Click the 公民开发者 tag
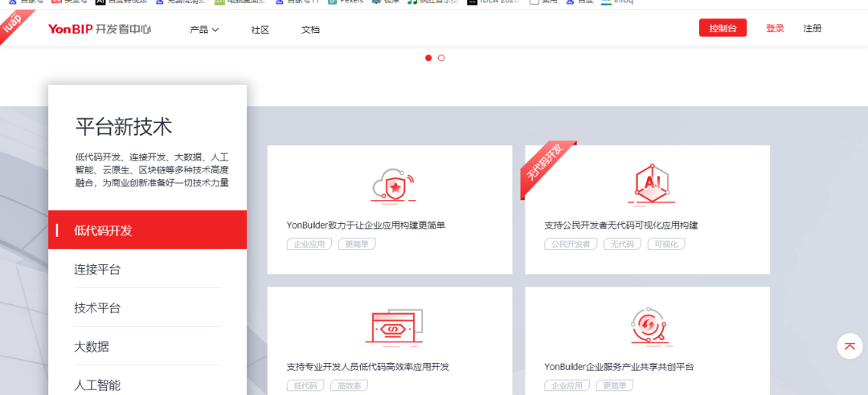The width and height of the screenshot is (868, 395). pos(571,244)
